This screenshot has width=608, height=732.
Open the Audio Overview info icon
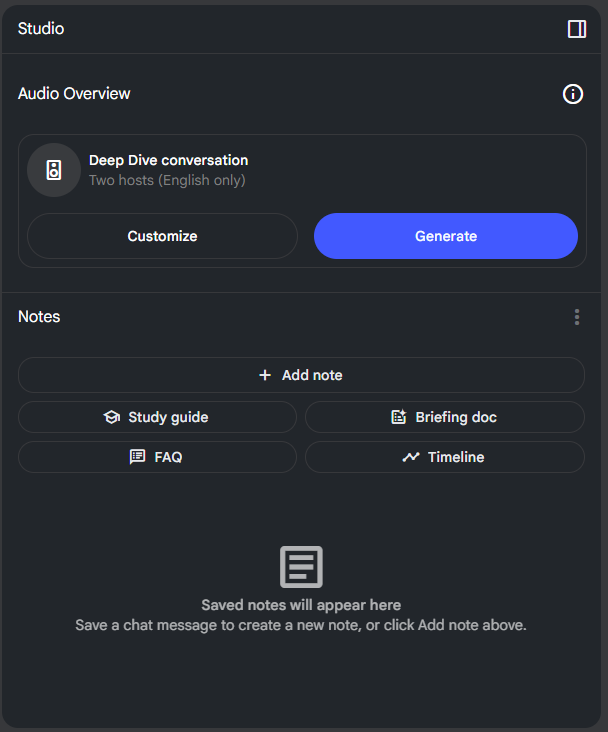point(573,94)
